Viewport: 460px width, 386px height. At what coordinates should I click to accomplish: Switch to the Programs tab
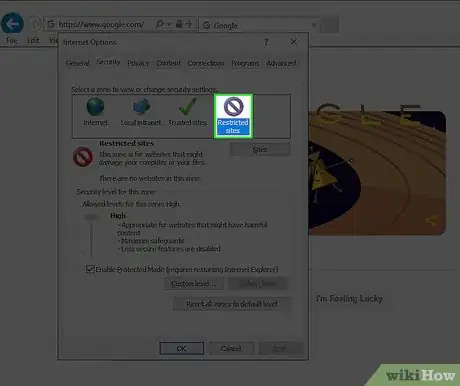(245, 63)
